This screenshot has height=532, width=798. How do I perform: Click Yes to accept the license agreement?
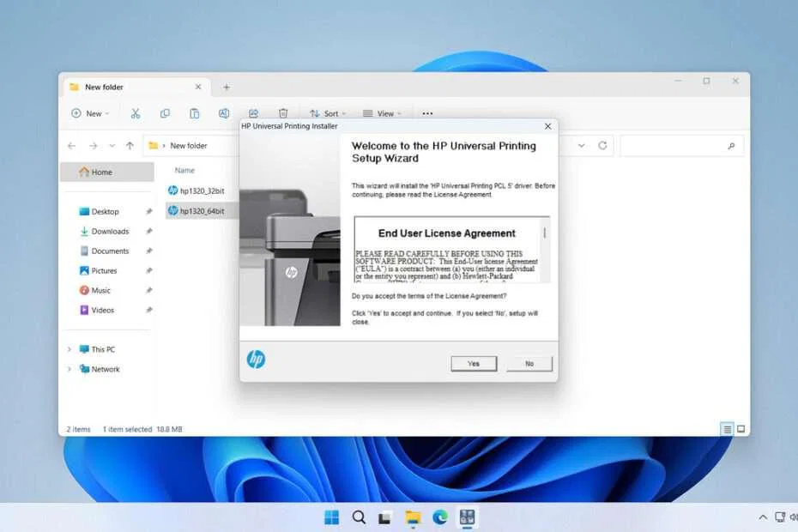coord(473,363)
